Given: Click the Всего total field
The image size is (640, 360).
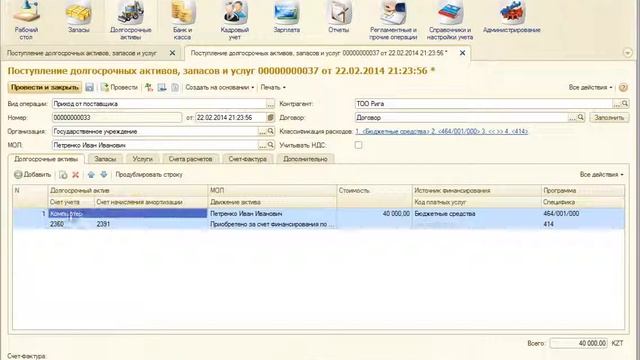Looking at the screenshot, I should [578, 343].
